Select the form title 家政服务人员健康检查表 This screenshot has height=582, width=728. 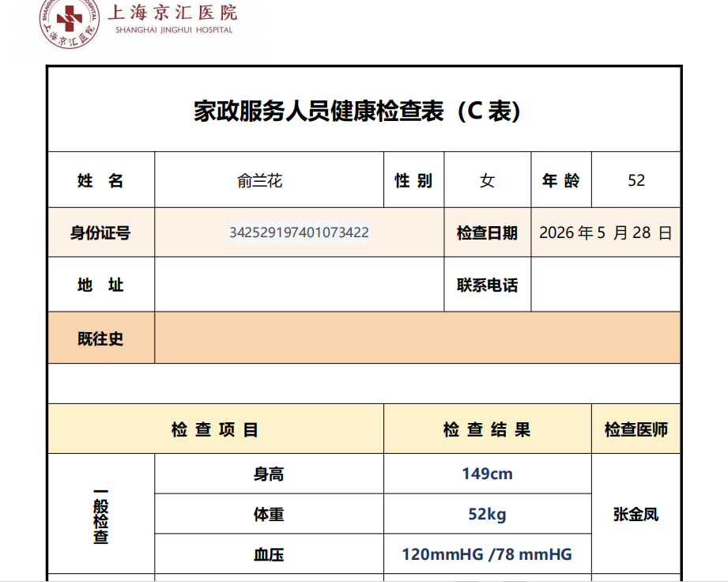point(319,111)
